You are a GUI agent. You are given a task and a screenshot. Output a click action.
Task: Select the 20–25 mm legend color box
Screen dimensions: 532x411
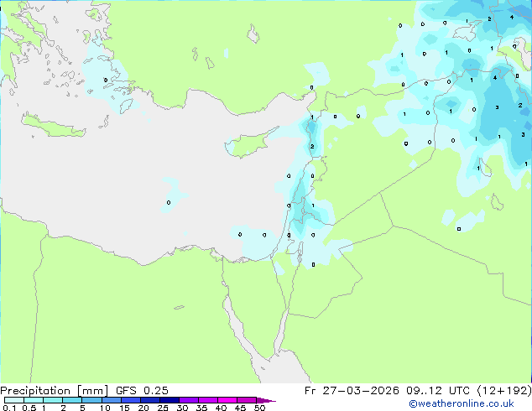coord(150,400)
